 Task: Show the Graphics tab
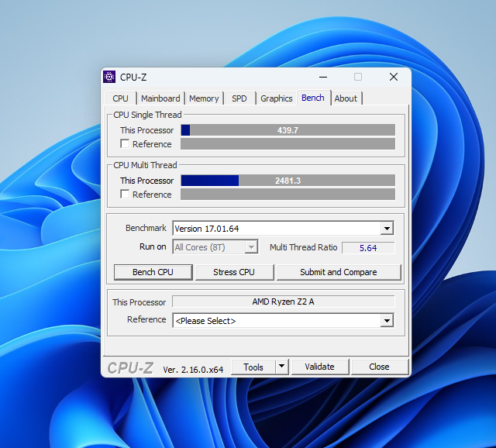click(x=276, y=98)
